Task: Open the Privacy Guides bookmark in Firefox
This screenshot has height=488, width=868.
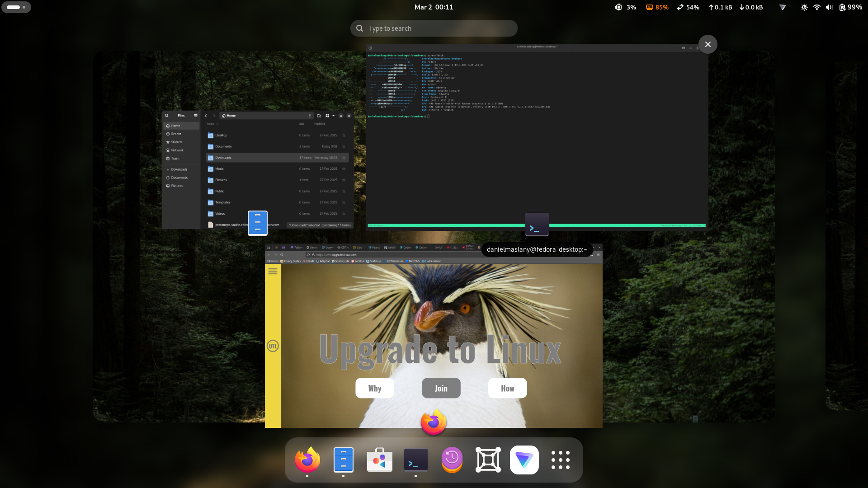Action: click(x=291, y=261)
